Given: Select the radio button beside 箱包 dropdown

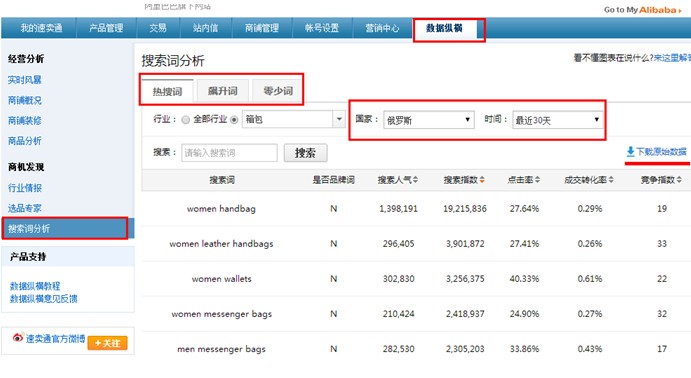Looking at the screenshot, I should coord(234,119).
